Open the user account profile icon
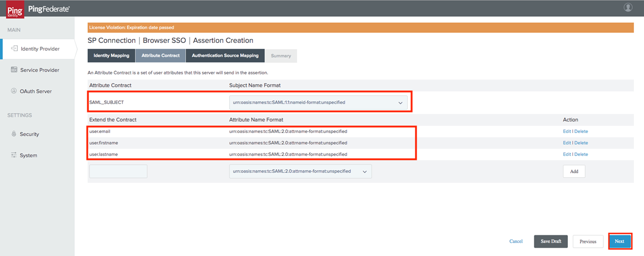 [x=628, y=7]
